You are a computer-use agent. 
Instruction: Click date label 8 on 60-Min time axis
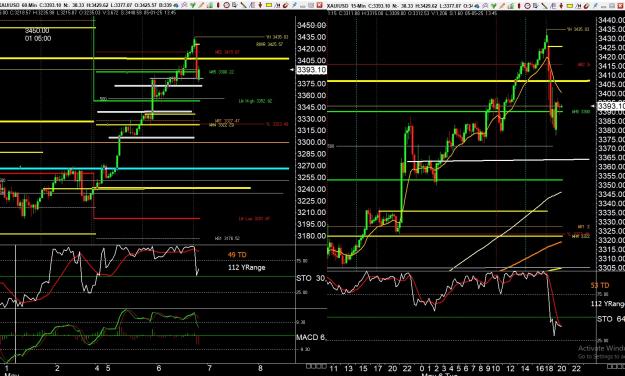(260, 368)
